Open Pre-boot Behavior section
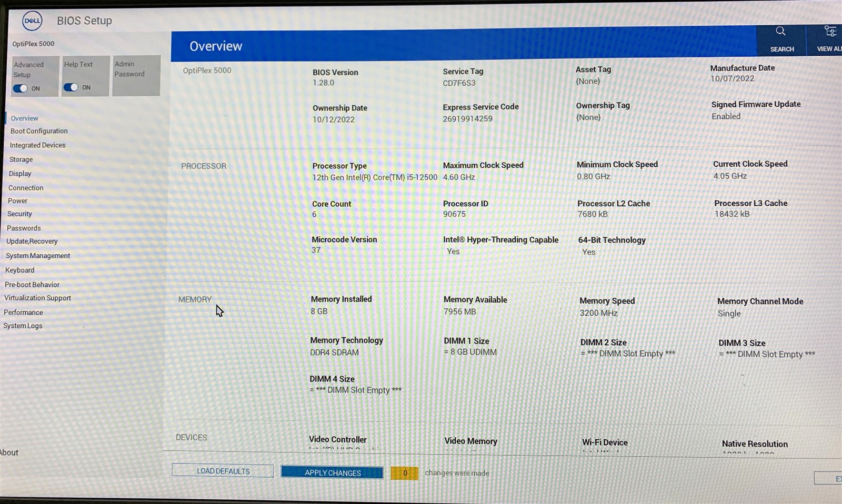The height and width of the screenshot is (504, 842). 32,285
